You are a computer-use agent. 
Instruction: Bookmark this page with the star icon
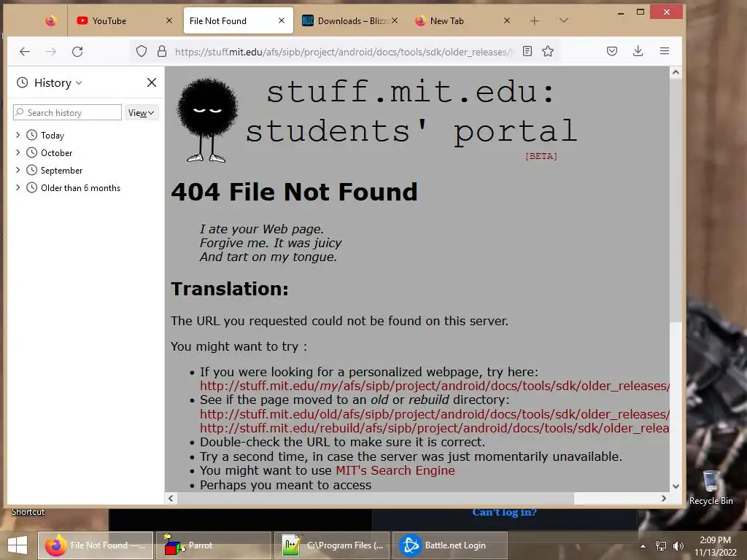[548, 51]
